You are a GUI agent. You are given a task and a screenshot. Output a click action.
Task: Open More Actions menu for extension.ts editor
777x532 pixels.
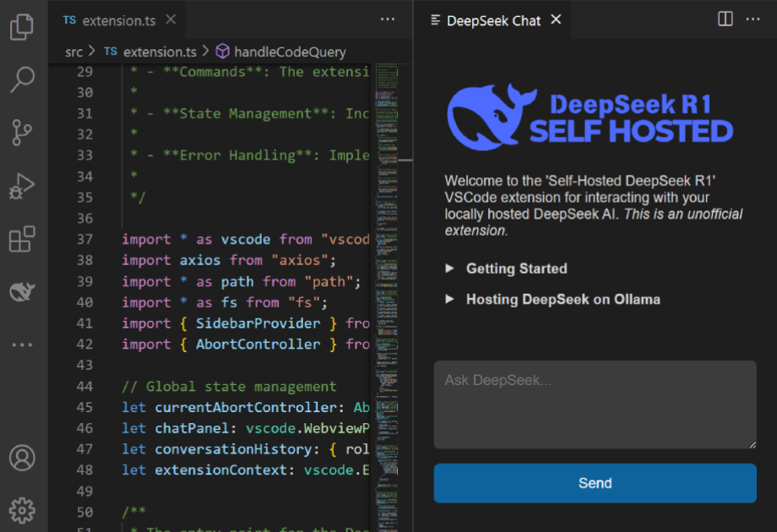pyautogui.click(x=388, y=19)
